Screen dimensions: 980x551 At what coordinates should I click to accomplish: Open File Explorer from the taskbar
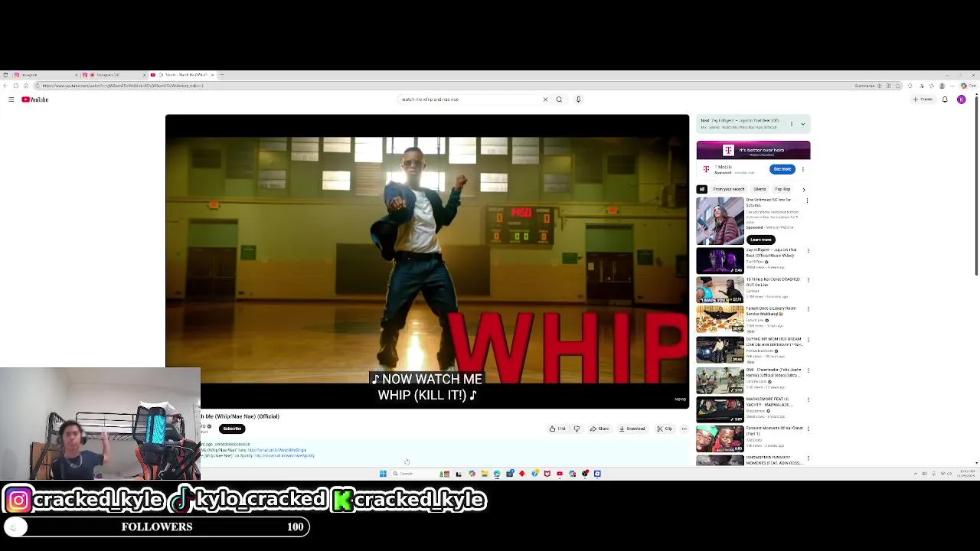coord(484,474)
